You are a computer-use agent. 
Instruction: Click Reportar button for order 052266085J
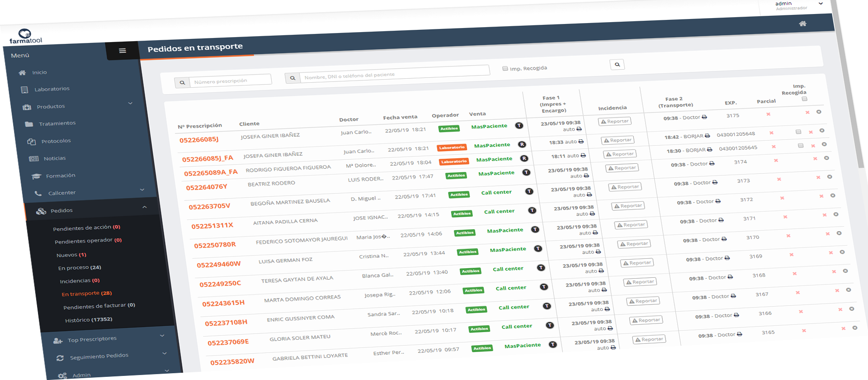pos(614,121)
